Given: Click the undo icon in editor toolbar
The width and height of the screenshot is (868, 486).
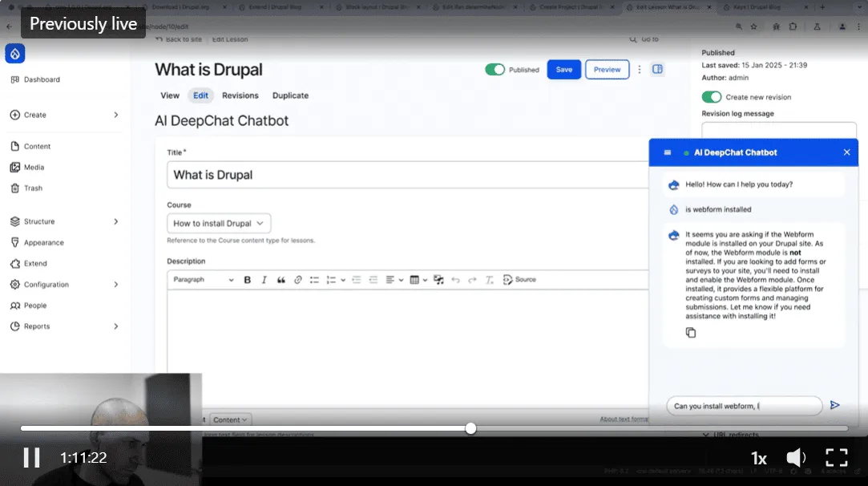Looking at the screenshot, I should (455, 280).
